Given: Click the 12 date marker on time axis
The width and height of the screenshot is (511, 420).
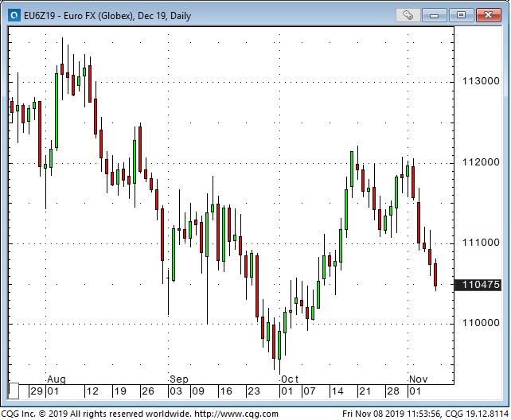Looking at the screenshot, I should [x=92, y=391].
